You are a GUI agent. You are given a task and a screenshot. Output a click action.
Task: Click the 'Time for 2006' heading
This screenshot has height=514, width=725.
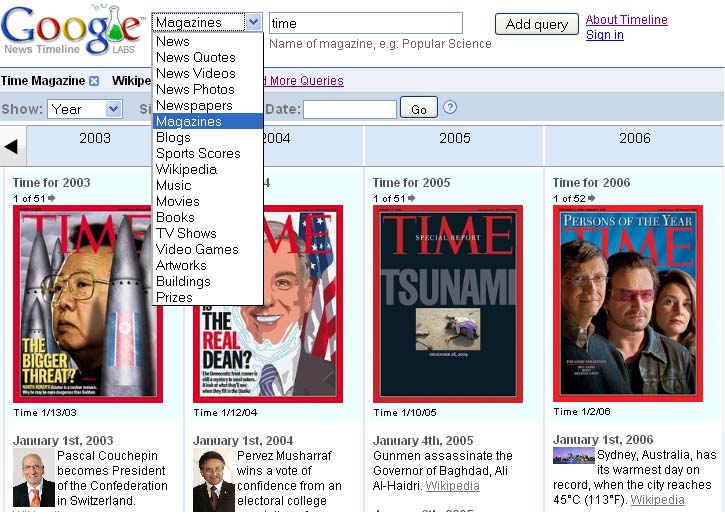(591, 183)
